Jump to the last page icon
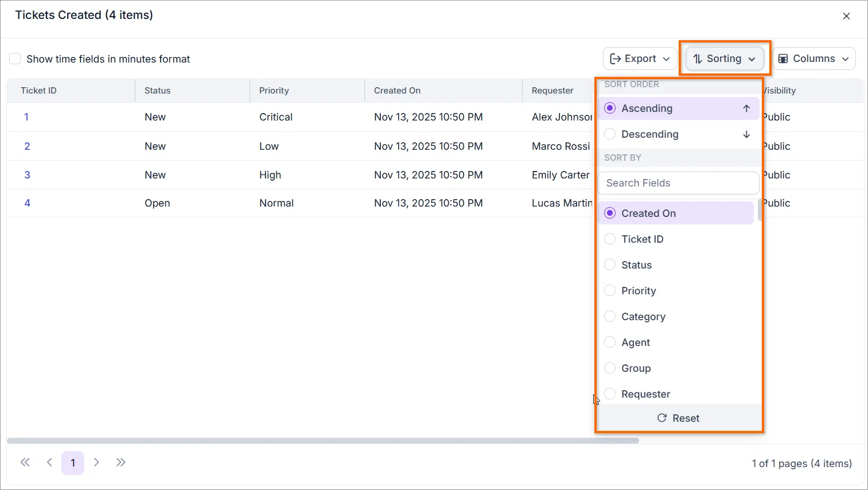The height and width of the screenshot is (490, 868). 120,462
